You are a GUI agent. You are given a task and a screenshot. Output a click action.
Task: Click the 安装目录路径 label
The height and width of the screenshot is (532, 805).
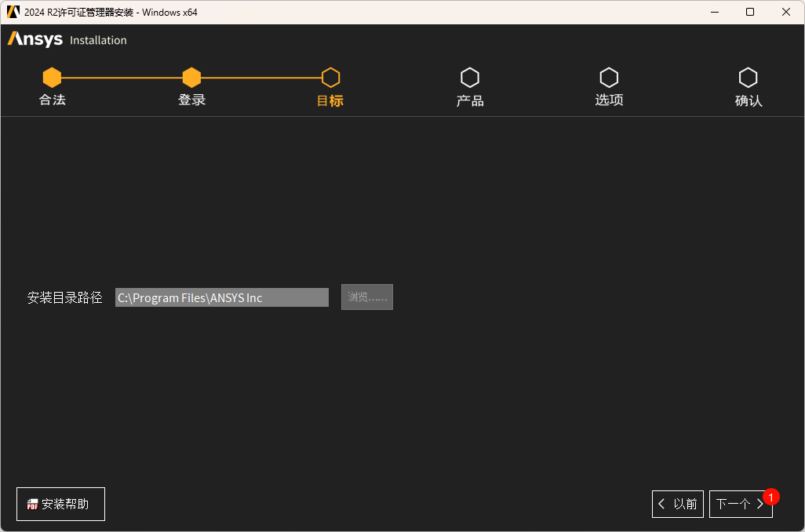click(x=64, y=298)
